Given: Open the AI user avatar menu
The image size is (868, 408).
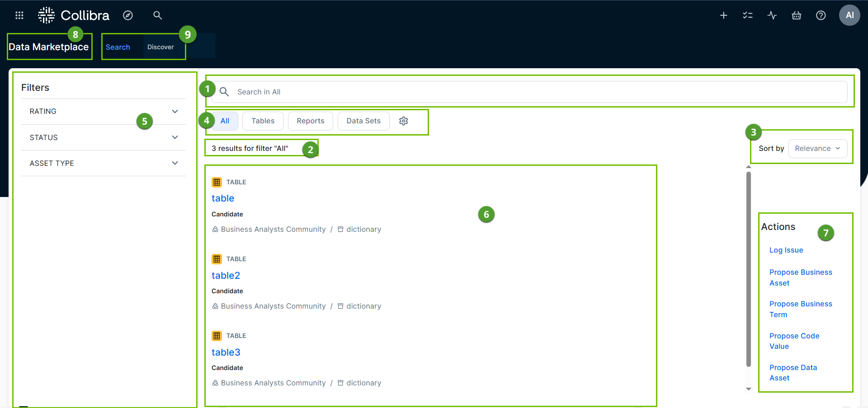Looking at the screenshot, I should point(849,15).
